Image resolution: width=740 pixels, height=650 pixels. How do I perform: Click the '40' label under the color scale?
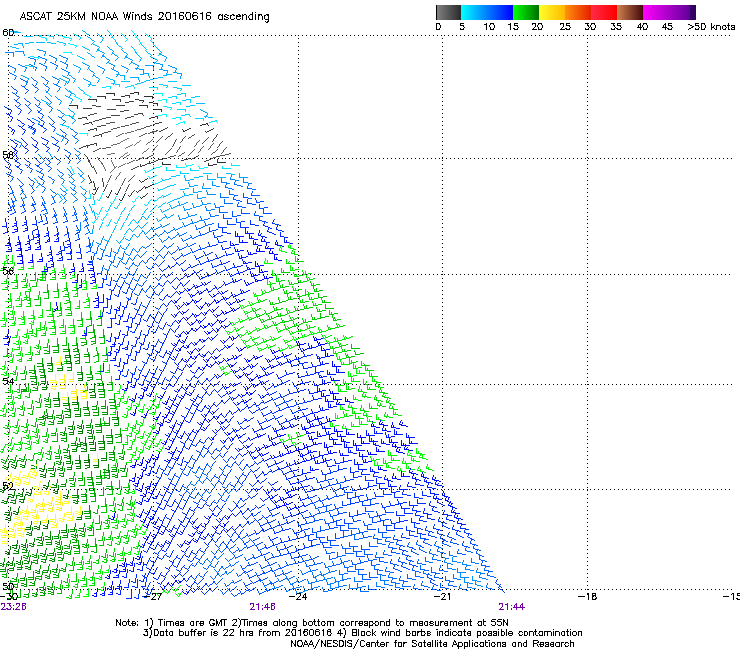(642, 27)
